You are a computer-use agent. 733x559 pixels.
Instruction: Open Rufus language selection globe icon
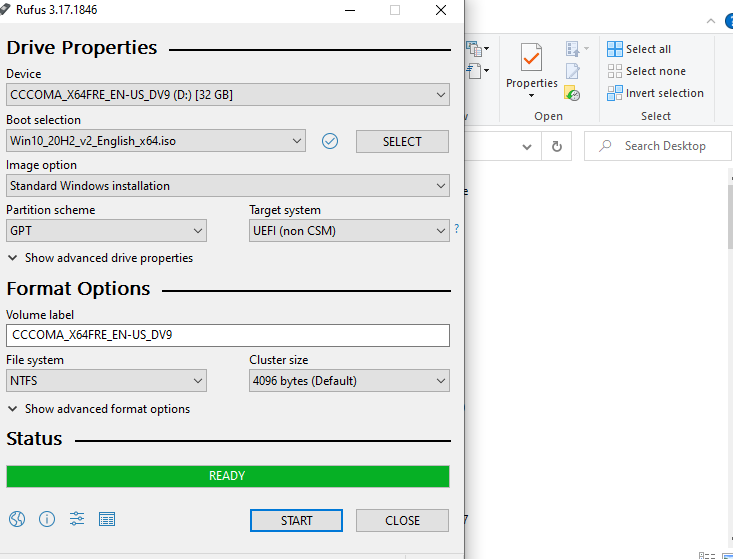point(17,519)
